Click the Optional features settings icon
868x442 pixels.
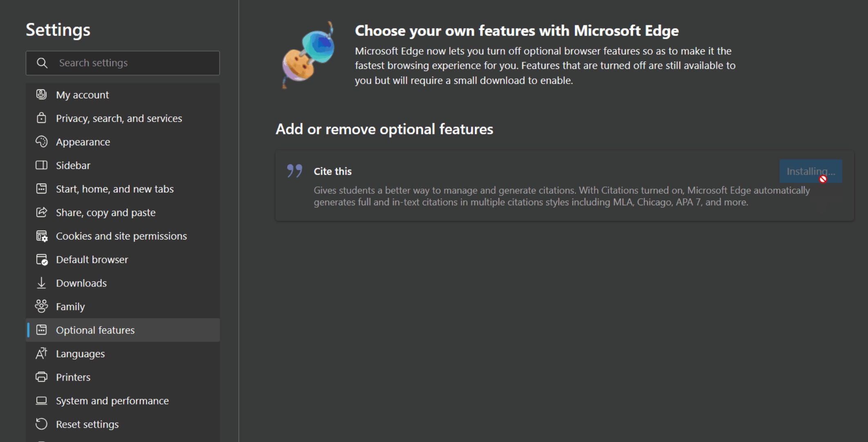coord(42,330)
